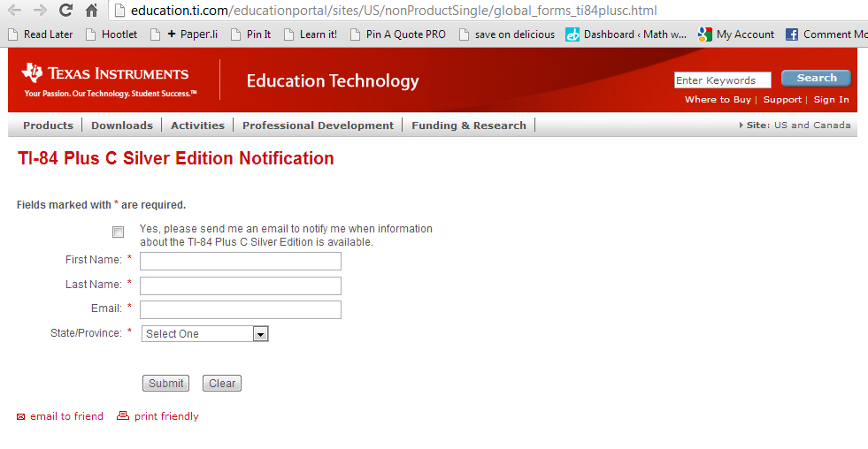Click the Clear button

(222, 384)
